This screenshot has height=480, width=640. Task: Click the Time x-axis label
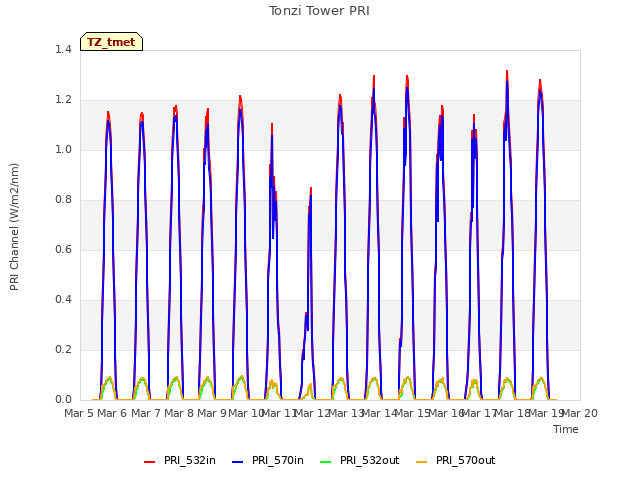(566, 429)
